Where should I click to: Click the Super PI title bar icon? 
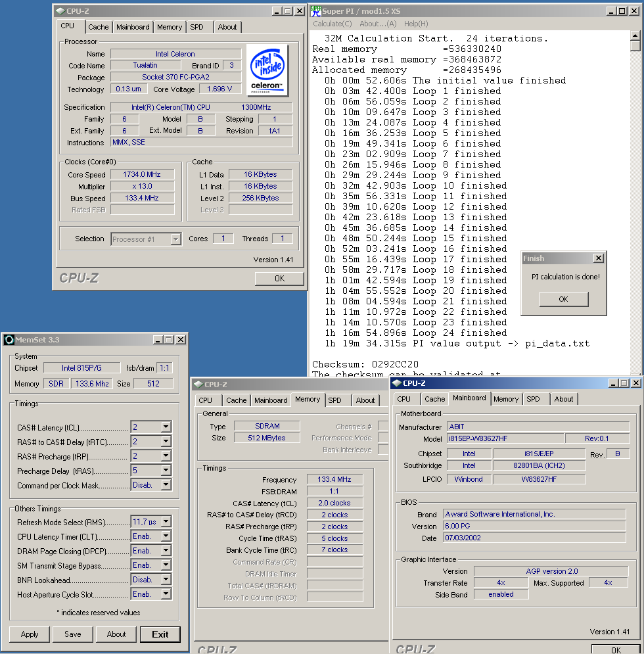click(x=315, y=11)
